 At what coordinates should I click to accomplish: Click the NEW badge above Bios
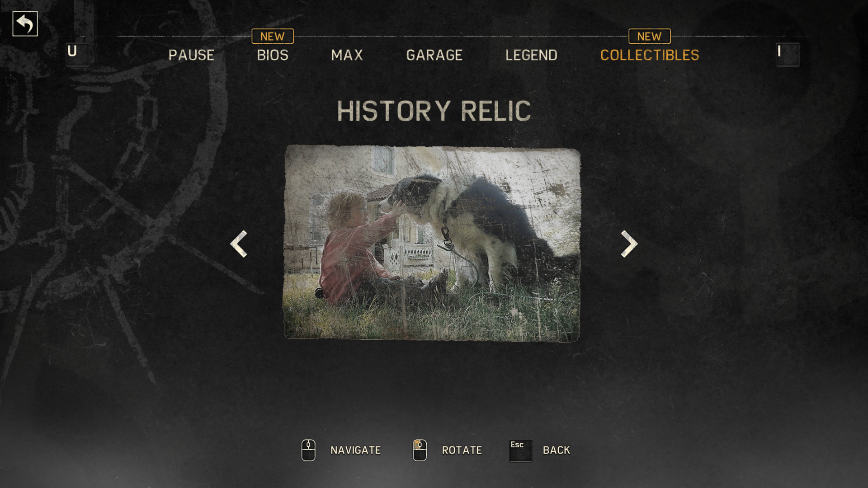273,36
